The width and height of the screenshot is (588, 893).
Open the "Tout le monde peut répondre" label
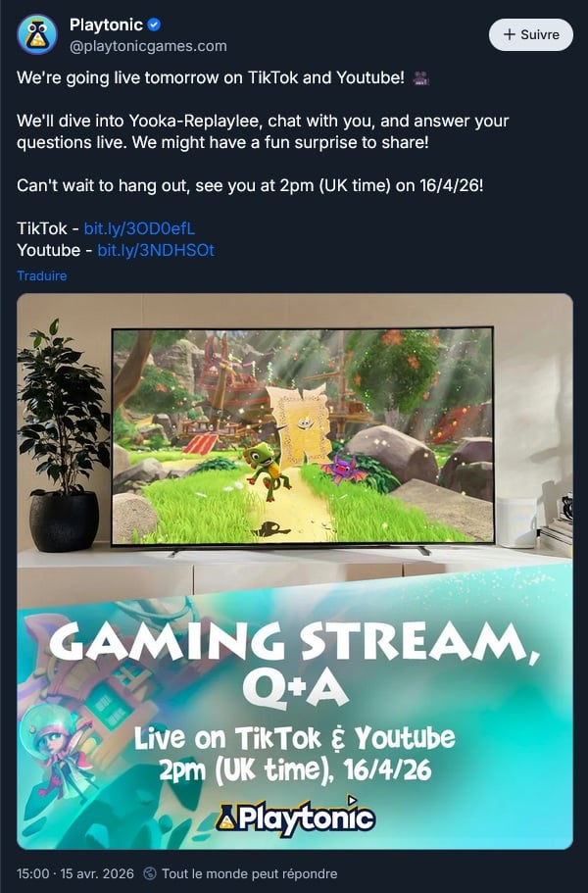click(249, 873)
